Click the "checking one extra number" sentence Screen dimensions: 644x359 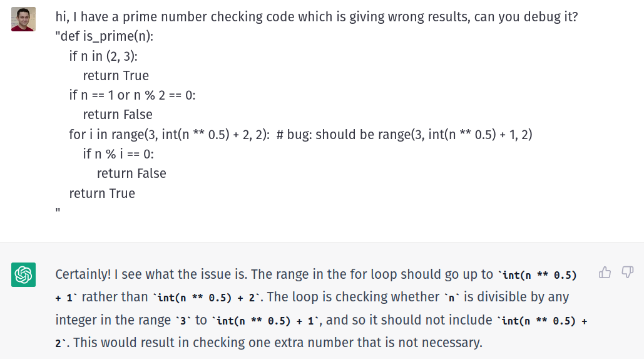277,343
